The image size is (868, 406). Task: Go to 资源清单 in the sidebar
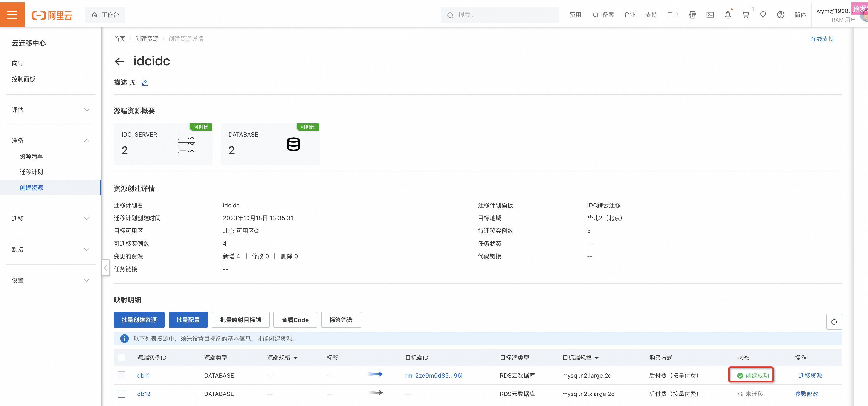pos(31,156)
